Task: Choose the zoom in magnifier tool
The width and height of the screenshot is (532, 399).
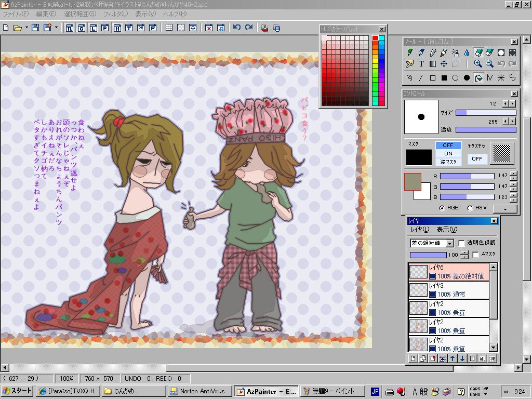Action: coord(478,64)
